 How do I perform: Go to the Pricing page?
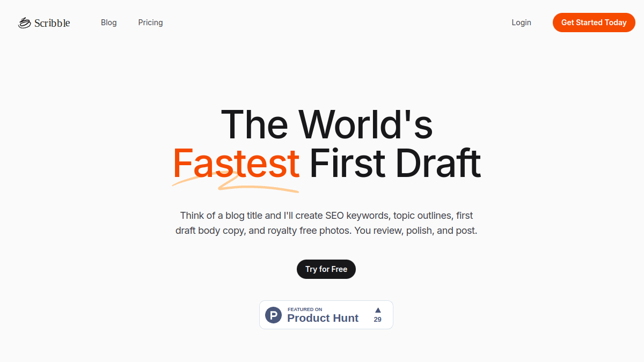point(150,23)
